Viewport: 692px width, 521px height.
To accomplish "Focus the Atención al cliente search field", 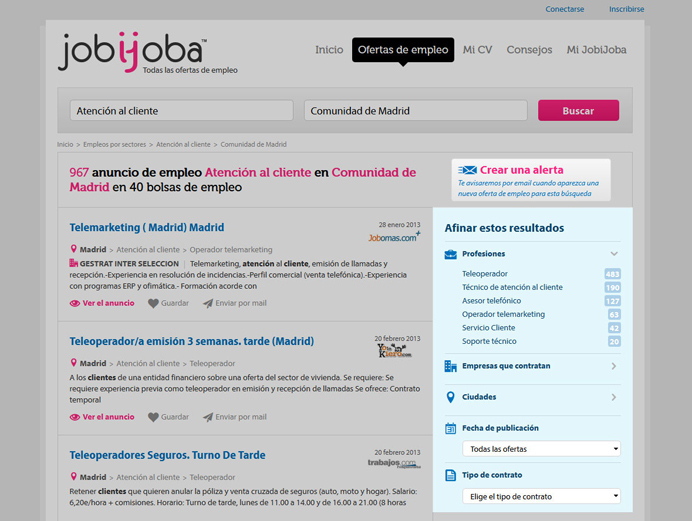I will point(181,111).
